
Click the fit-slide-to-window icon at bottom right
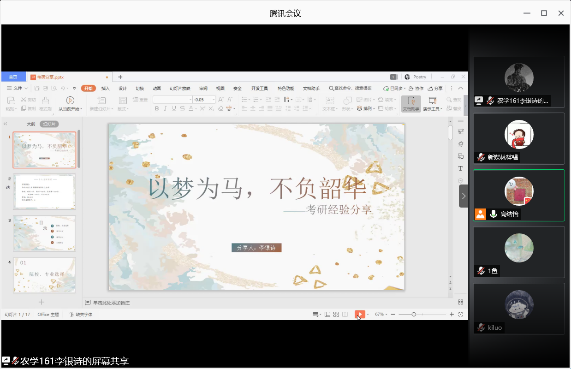(461, 314)
